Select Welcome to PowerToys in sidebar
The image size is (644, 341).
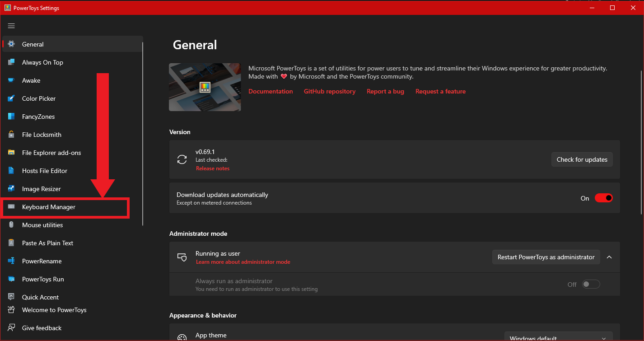(x=73, y=310)
